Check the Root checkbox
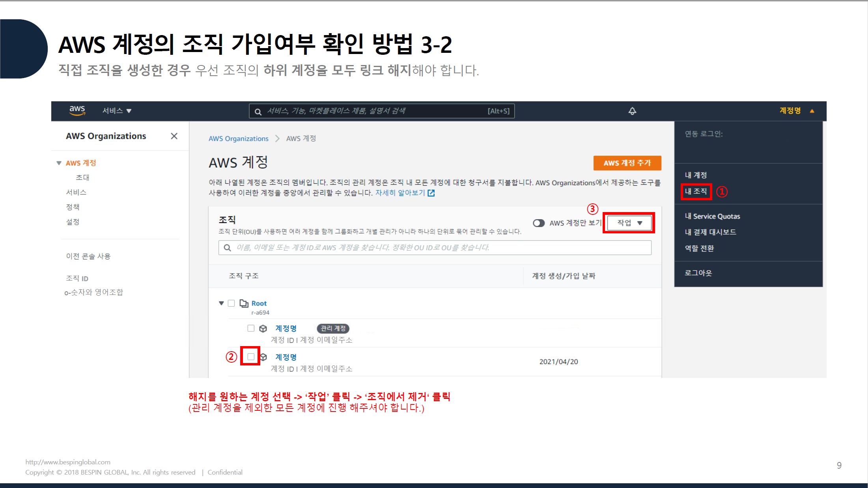The width and height of the screenshot is (868, 488). [x=231, y=303]
